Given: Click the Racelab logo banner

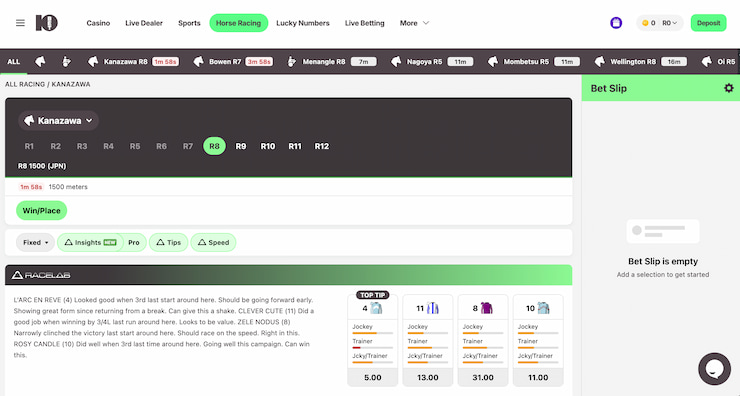Looking at the screenshot, I should [41, 275].
